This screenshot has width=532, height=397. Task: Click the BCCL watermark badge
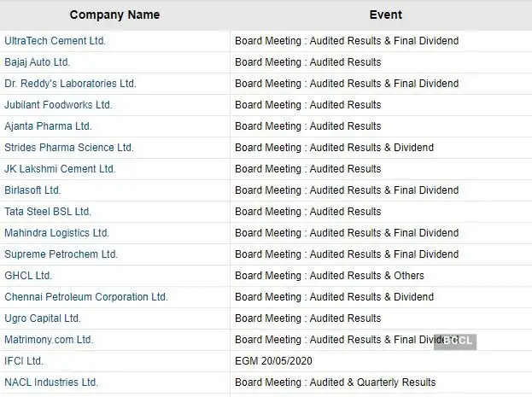click(x=455, y=342)
